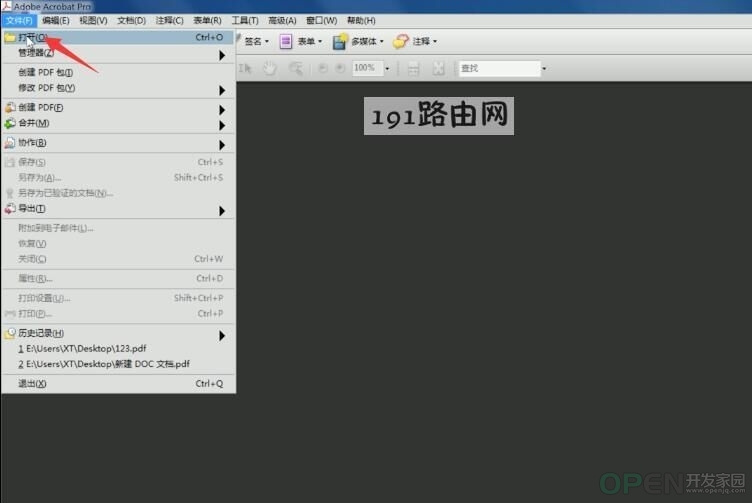Click the Close (关闭) Ctrl+W menu entry
The width and height of the screenshot is (752, 503).
(x=118, y=259)
